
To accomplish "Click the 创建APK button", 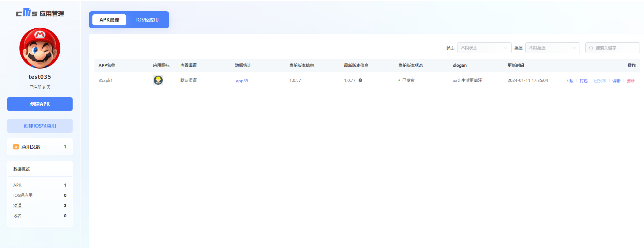I will (x=40, y=104).
